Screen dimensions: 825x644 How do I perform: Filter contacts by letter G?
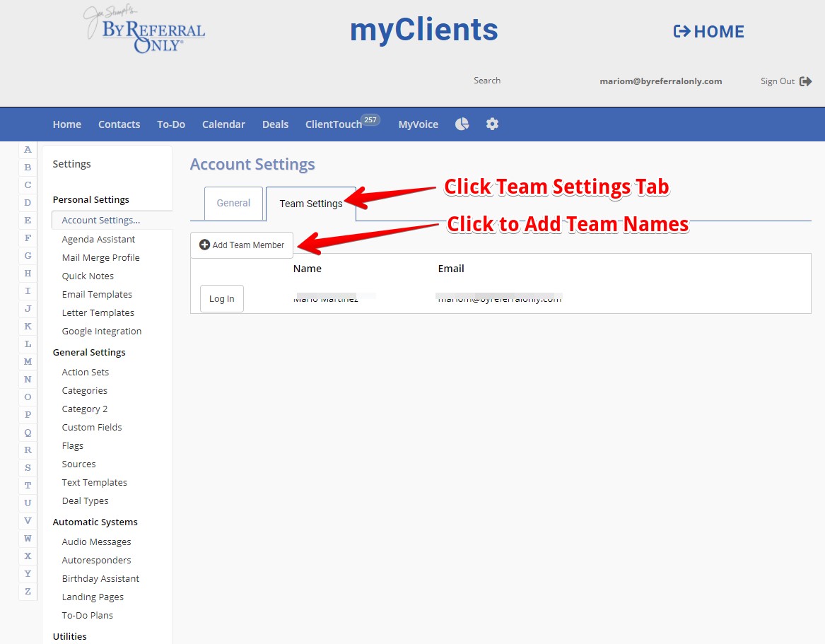click(28, 256)
